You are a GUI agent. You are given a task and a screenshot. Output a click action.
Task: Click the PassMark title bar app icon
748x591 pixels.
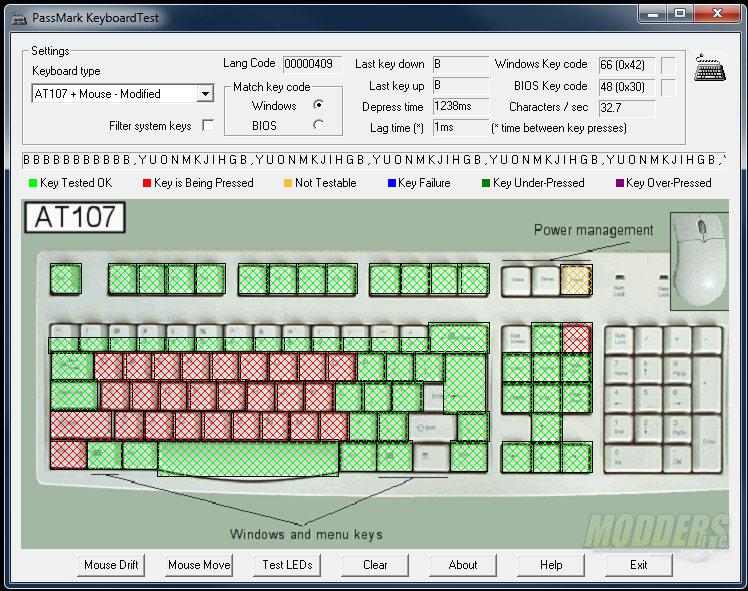(19, 18)
